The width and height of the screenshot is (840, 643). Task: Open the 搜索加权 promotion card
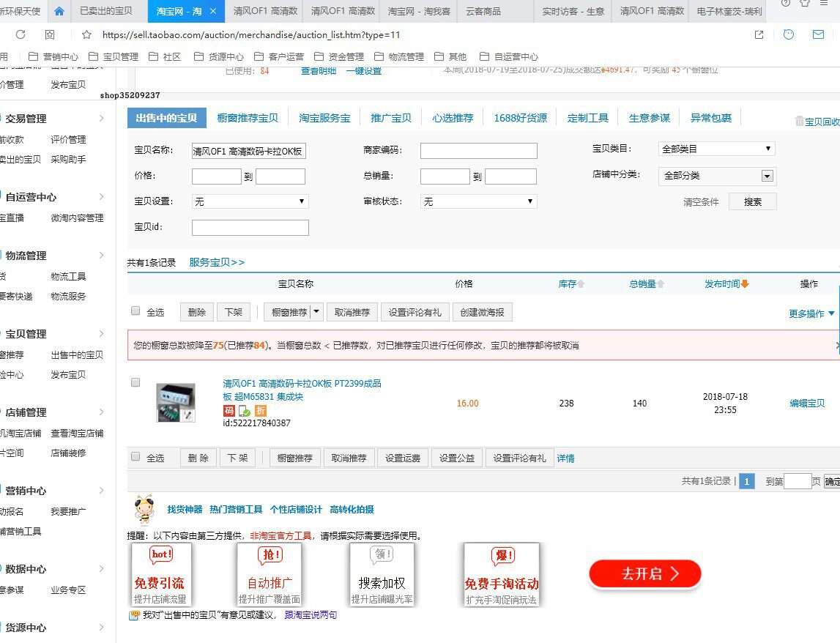click(x=382, y=574)
